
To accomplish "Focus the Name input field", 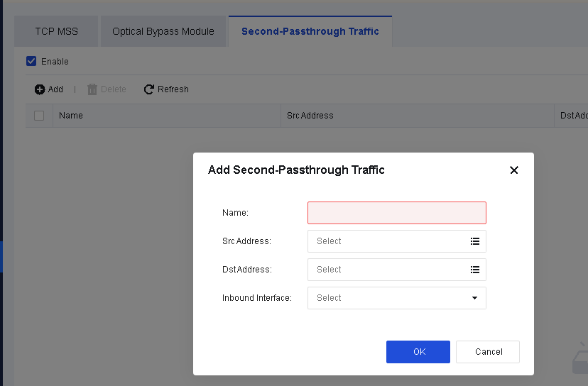I will click(396, 213).
